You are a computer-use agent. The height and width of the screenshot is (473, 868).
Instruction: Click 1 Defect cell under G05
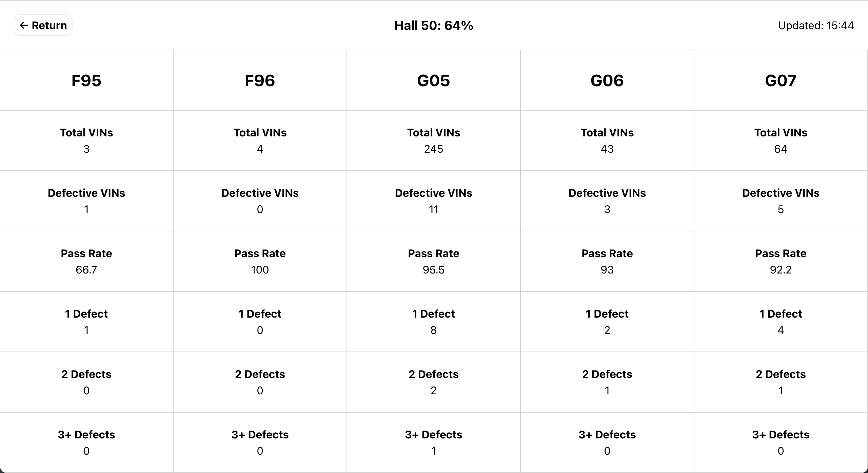(434, 322)
